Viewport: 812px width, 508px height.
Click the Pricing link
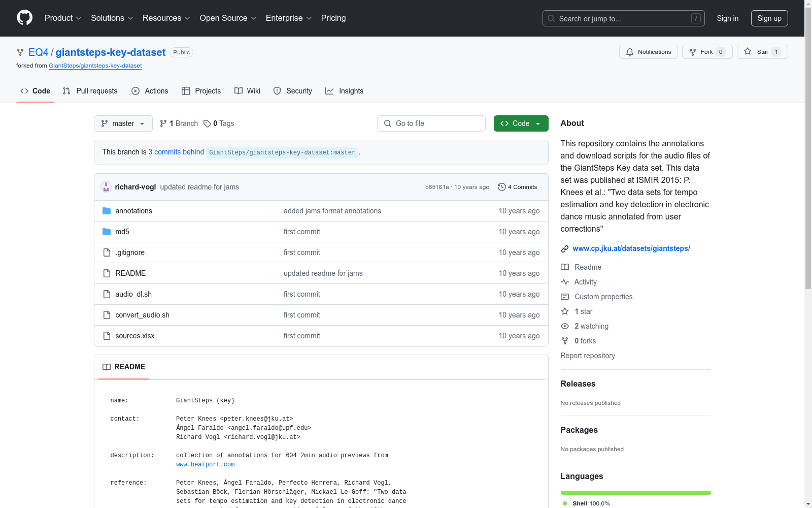pos(333,18)
